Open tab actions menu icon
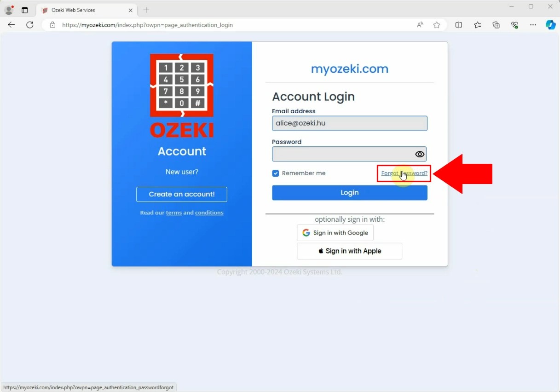This screenshot has height=392, width=560. point(25,10)
